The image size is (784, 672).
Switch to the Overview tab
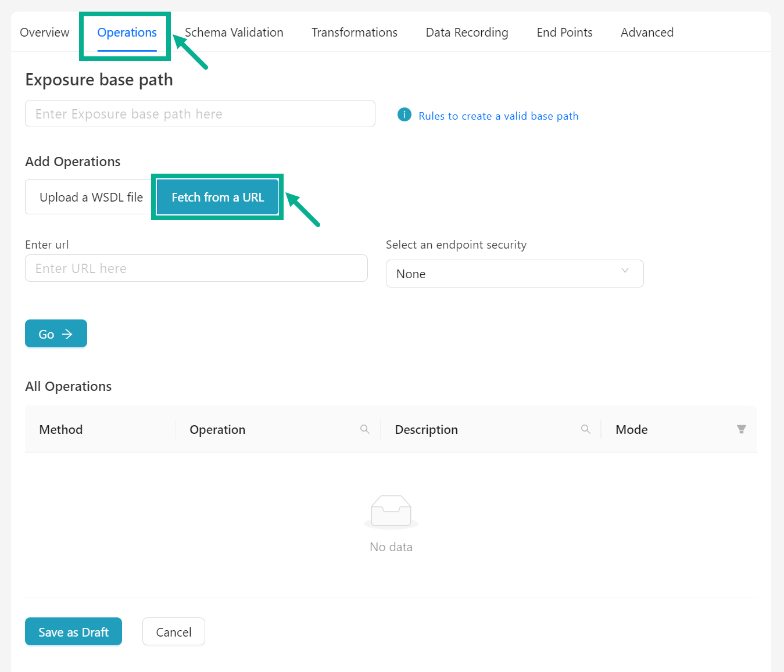click(45, 33)
